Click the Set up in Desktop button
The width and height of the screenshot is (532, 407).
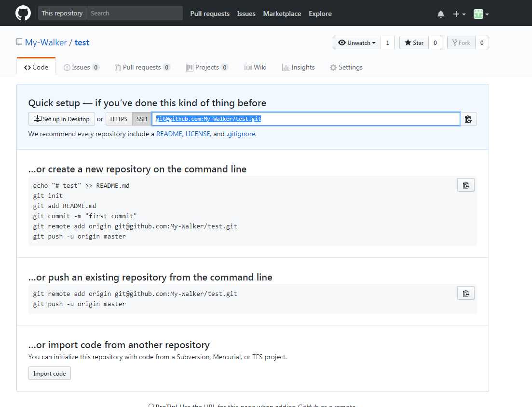pos(61,119)
